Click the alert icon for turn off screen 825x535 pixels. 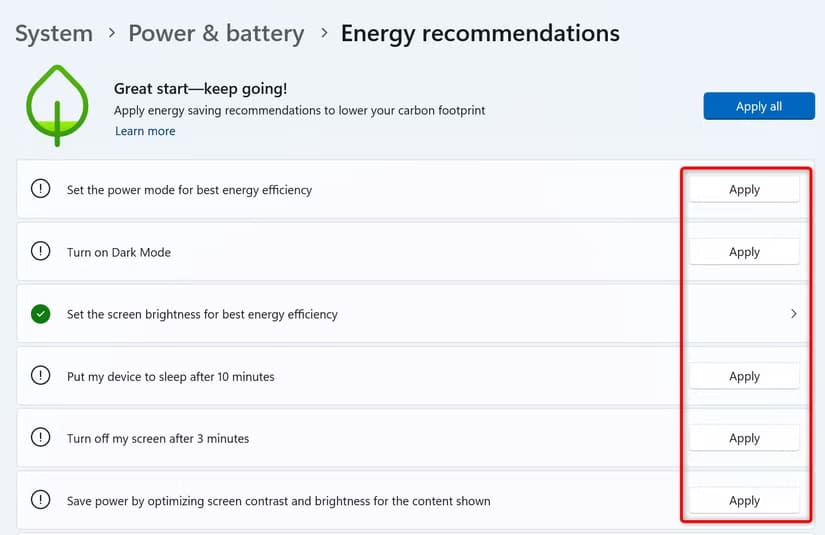coord(40,438)
